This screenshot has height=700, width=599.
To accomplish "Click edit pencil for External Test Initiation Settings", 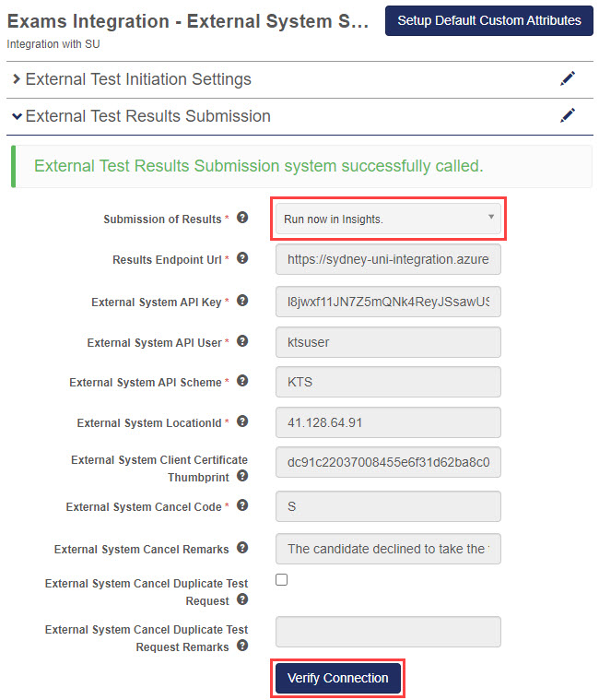I will tap(568, 79).
